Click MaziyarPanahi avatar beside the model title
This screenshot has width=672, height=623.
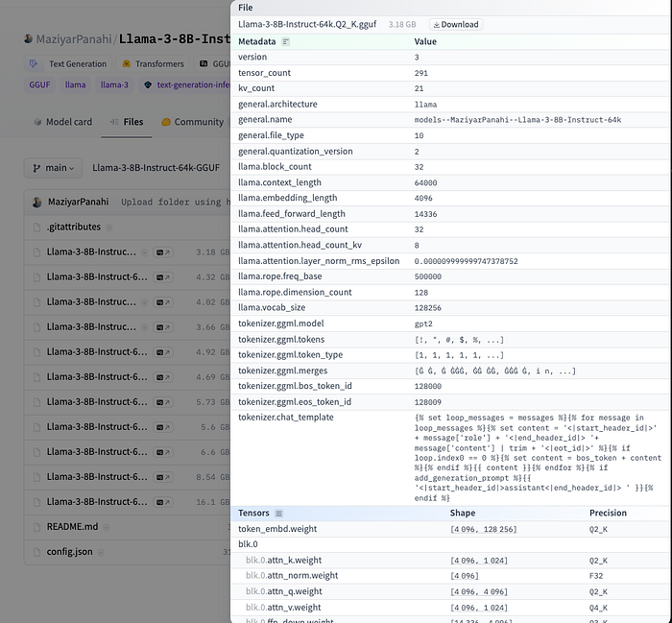click(x=28, y=38)
